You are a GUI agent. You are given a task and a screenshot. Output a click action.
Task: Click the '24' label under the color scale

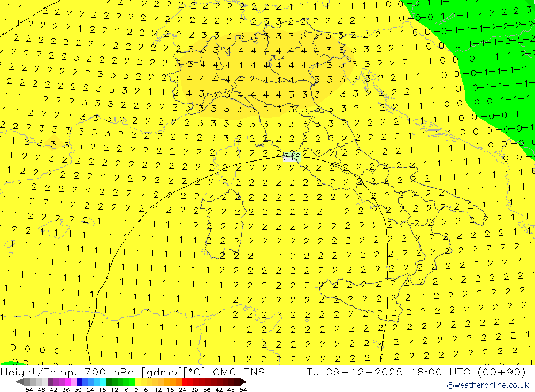coord(182,390)
